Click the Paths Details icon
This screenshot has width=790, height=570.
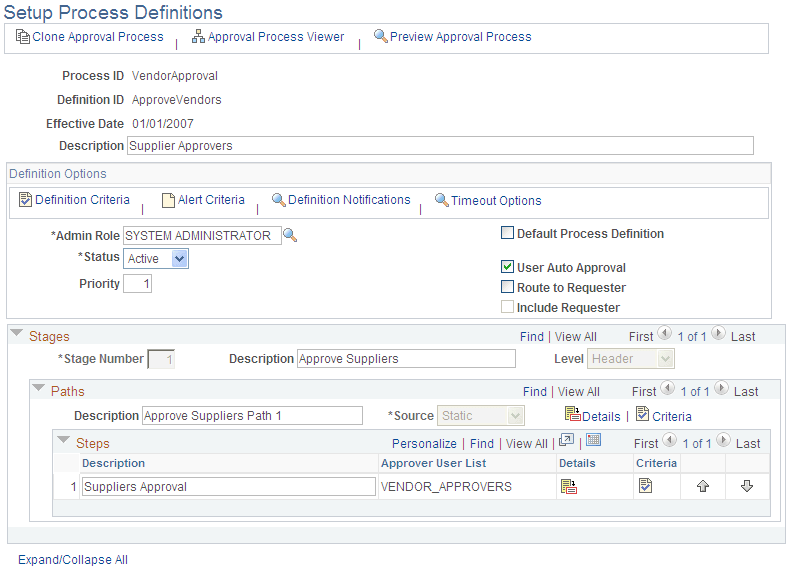(x=573, y=414)
